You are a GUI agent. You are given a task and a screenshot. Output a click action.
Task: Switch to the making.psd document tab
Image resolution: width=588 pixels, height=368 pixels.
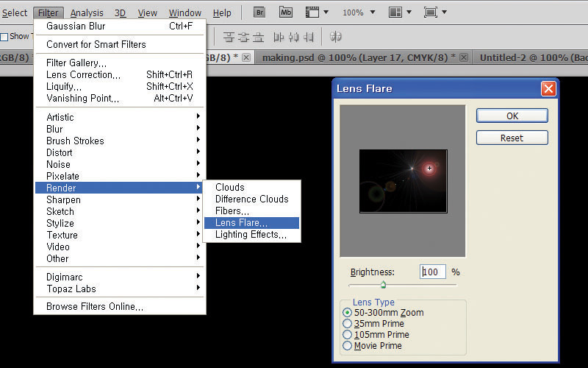pos(359,58)
